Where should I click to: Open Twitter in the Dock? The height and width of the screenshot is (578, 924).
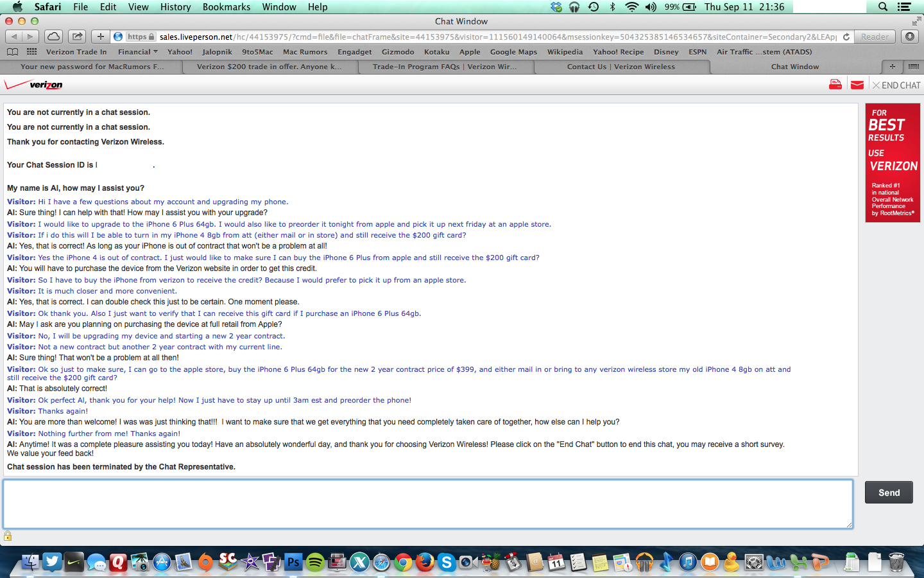click(52, 562)
